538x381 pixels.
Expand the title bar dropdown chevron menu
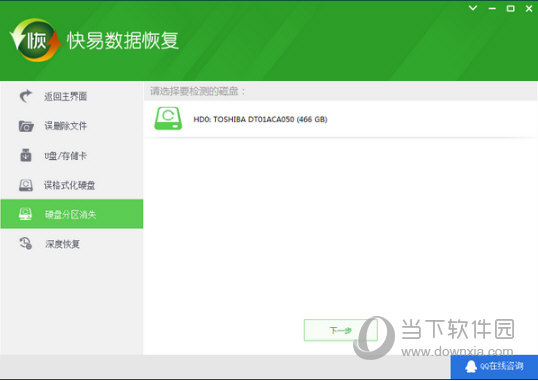473,8
